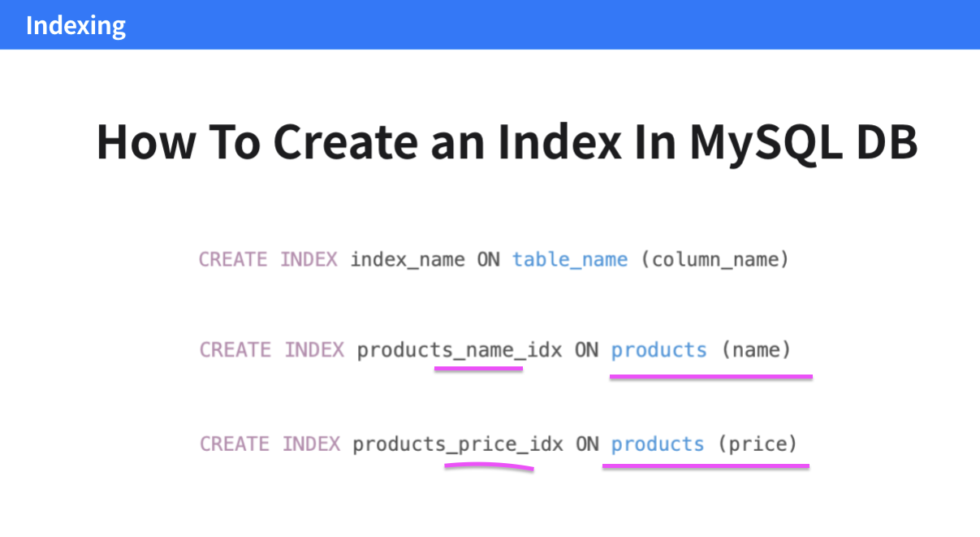Click "products_price_idx" index identifier
This screenshot has width=980, height=537.
[458, 444]
